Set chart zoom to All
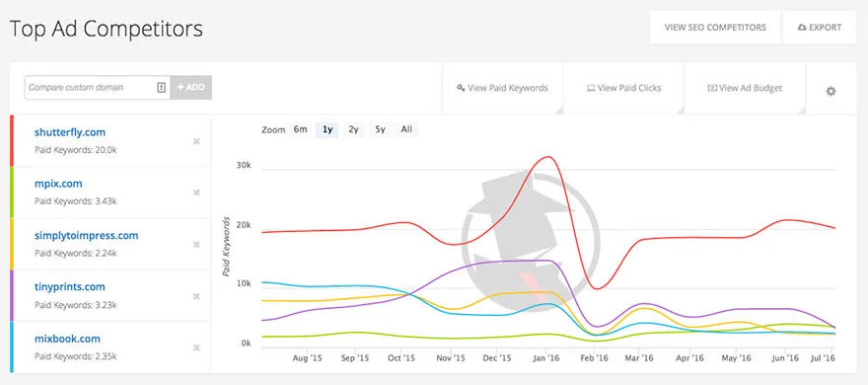Viewport: 868px width, 385px height. pyautogui.click(x=406, y=129)
